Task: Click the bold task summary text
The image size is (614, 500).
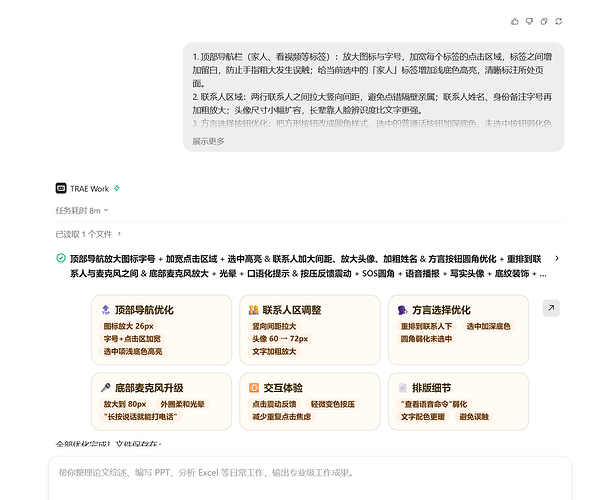Action: click(x=308, y=266)
